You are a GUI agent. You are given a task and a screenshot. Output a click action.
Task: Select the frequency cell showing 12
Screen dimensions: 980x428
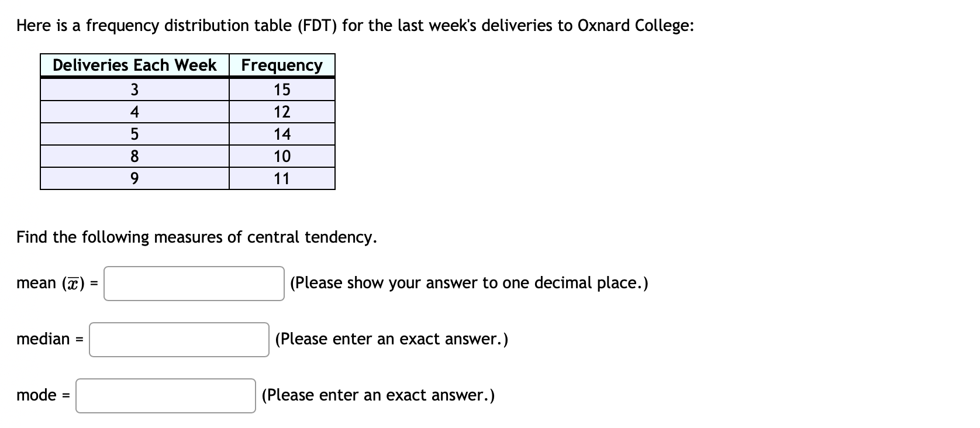coord(281,111)
